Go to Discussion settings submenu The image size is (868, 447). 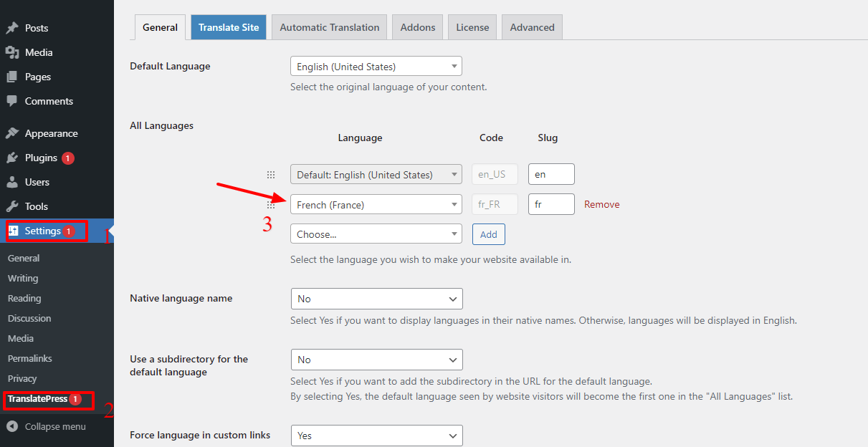coord(29,318)
